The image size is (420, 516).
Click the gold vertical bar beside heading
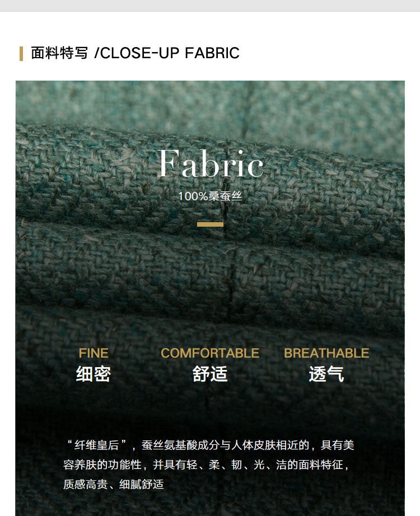21,54
